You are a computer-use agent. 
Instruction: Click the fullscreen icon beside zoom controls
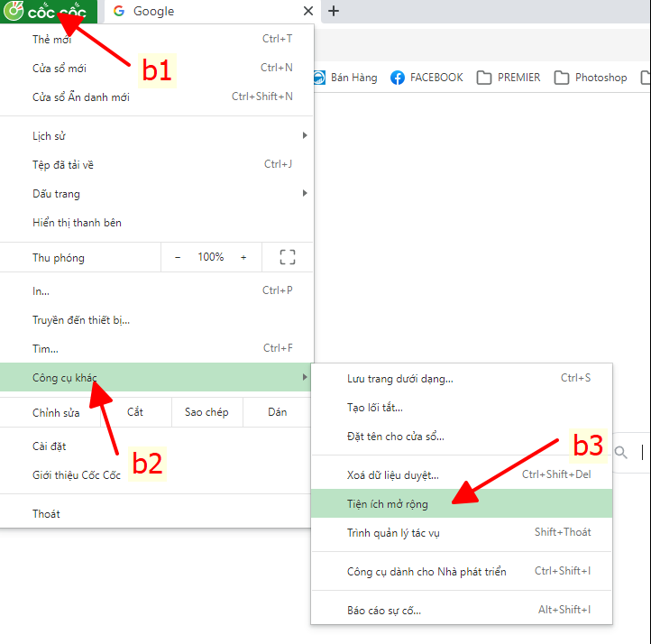[288, 257]
